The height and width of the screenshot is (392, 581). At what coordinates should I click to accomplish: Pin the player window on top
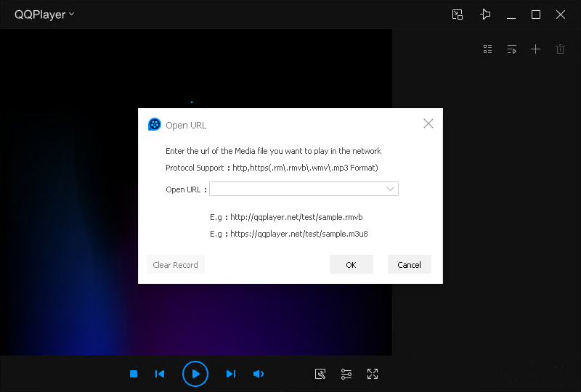(x=485, y=15)
